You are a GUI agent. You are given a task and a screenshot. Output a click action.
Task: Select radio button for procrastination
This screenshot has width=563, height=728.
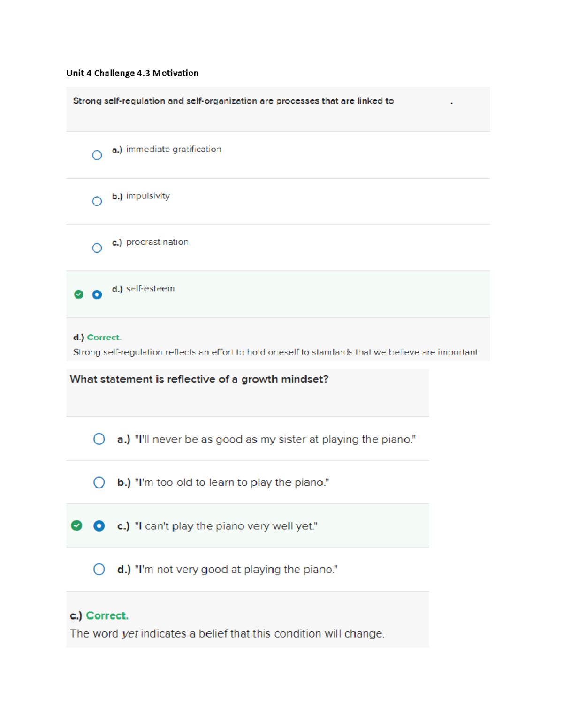pyautogui.click(x=97, y=248)
